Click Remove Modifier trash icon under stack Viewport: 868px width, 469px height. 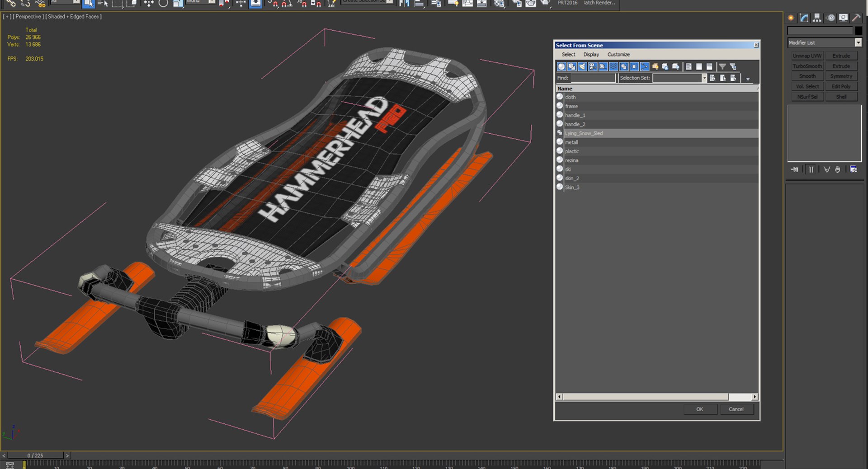838,169
